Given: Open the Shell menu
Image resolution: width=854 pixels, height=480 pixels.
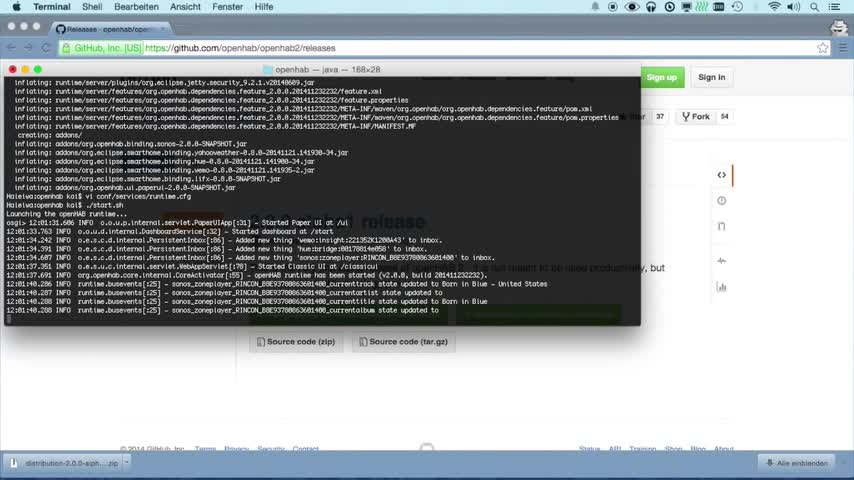Looking at the screenshot, I should tap(92, 7).
